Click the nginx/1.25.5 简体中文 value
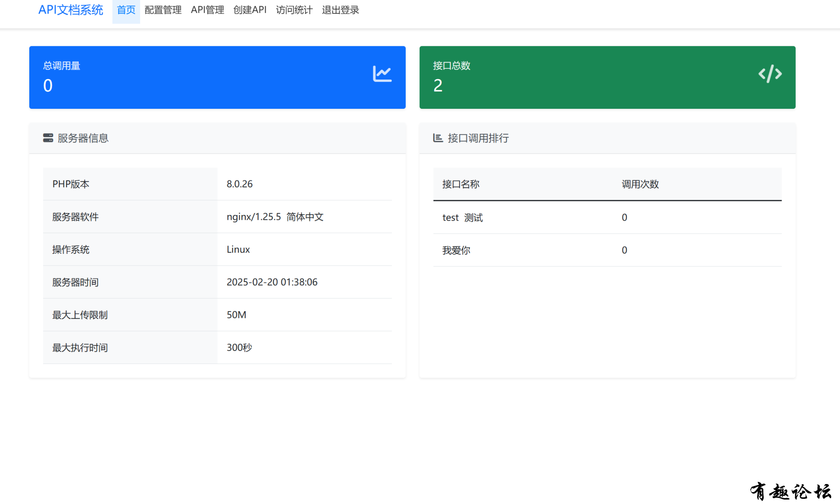 pyautogui.click(x=275, y=217)
